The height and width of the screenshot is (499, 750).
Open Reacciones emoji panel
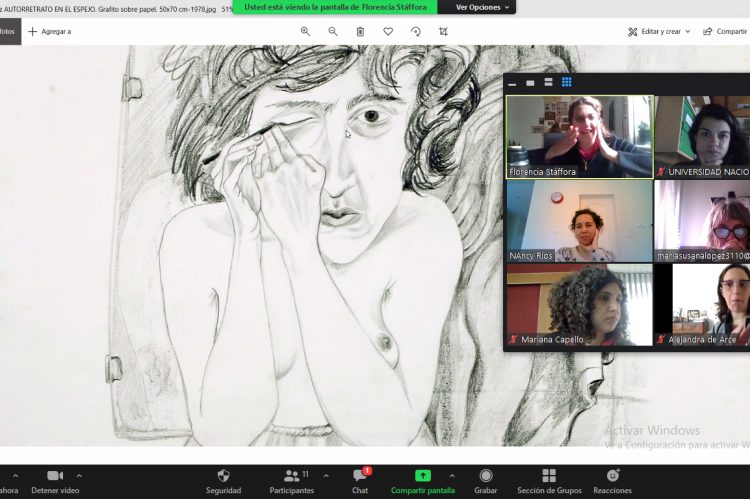612,481
